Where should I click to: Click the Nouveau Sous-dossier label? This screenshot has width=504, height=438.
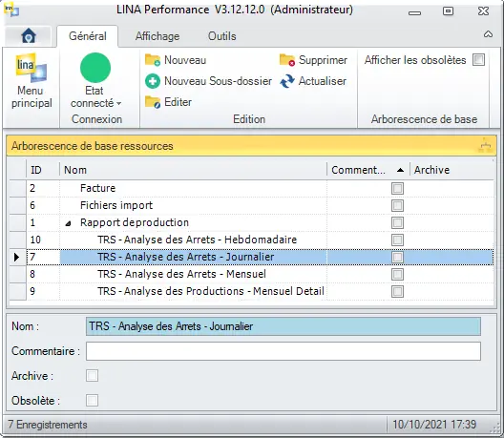point(218,81)
